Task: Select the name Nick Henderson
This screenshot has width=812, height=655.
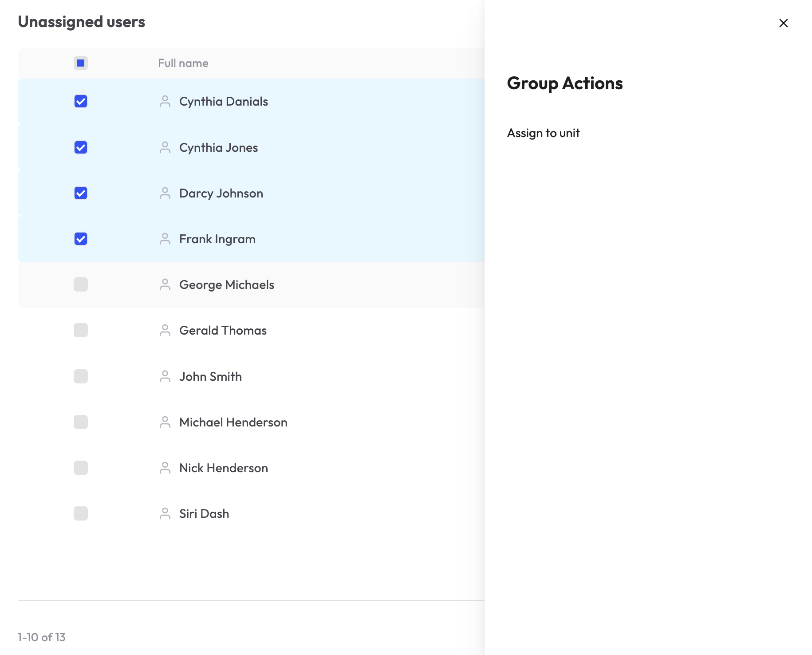Action: [224, 468]
